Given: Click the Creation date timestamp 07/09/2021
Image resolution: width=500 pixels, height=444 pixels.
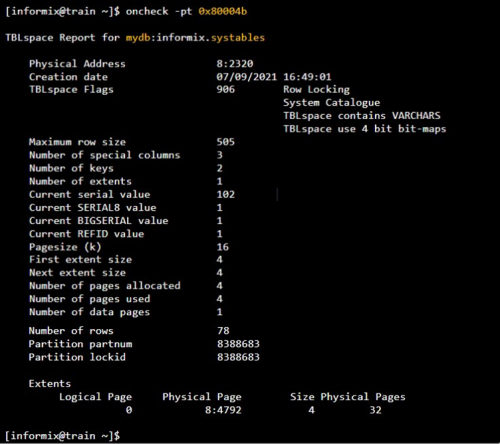Looking at the screenshot, I should coord(246,77).
